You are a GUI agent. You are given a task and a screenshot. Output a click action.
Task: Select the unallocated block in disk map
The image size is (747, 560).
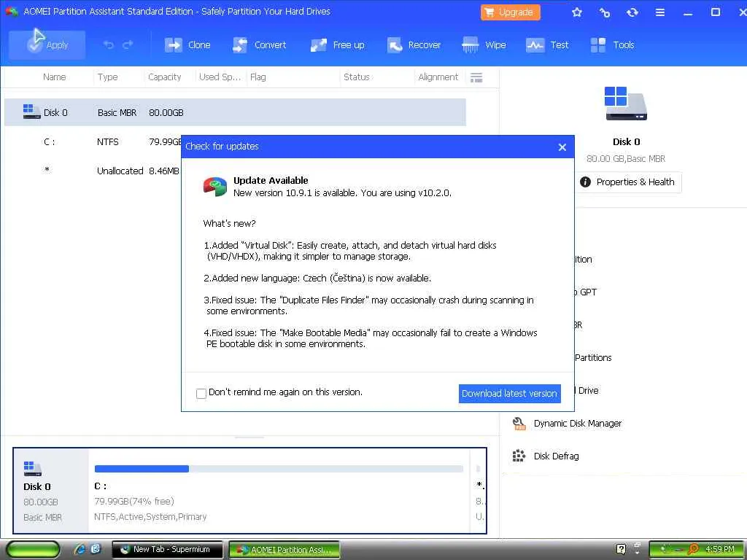[x=480, y=491]
